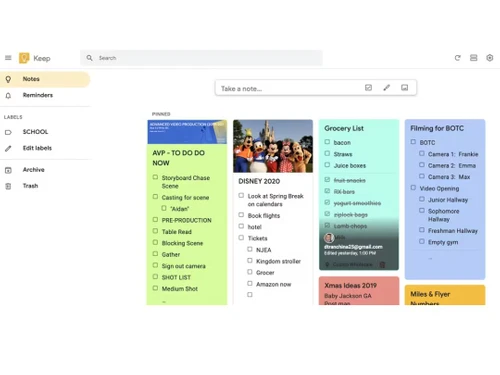This screenshot has width=500, height=375.
Task: Create a new list note icon
Action: click(368, 88)
